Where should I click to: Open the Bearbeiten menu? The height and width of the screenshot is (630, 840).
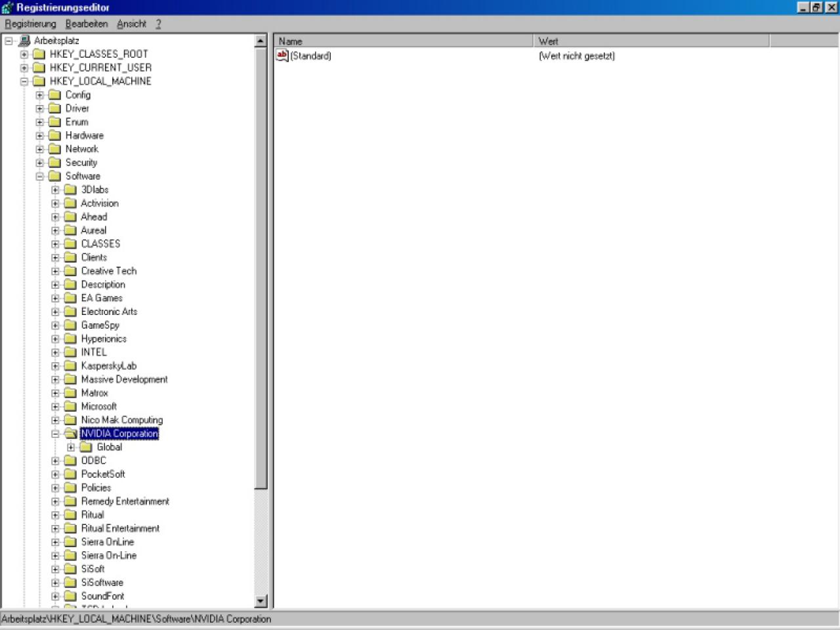(87, 24)
